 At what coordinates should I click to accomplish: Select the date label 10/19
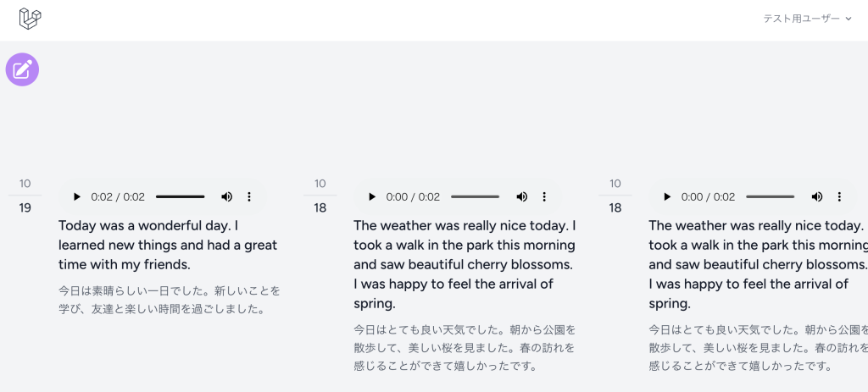[x=25, y=196]
